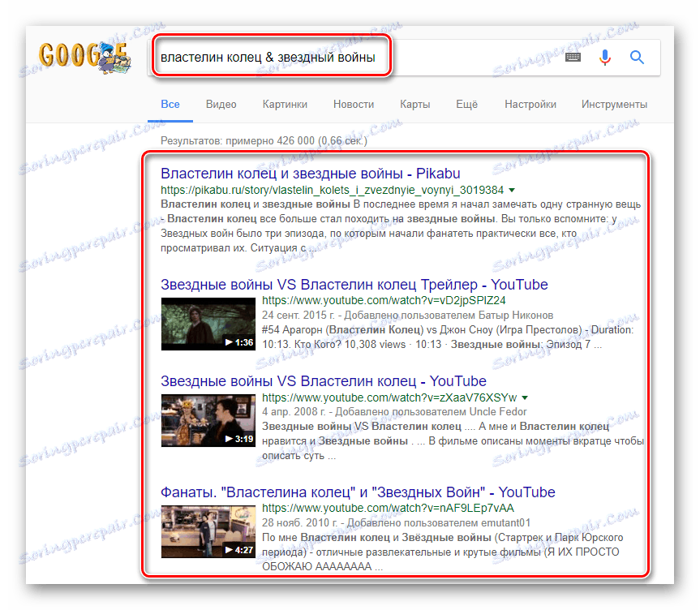Select the Все tab
Image resolution: width=700 pixels, height=610 pixels.
[x=170, y=105]
